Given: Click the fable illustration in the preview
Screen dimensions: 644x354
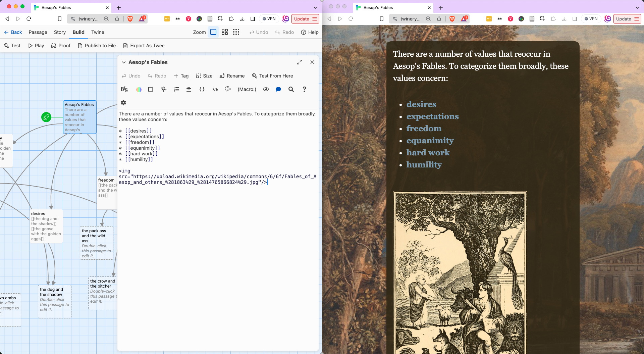Looking at the screenshot, I should (x=460, y=272).
